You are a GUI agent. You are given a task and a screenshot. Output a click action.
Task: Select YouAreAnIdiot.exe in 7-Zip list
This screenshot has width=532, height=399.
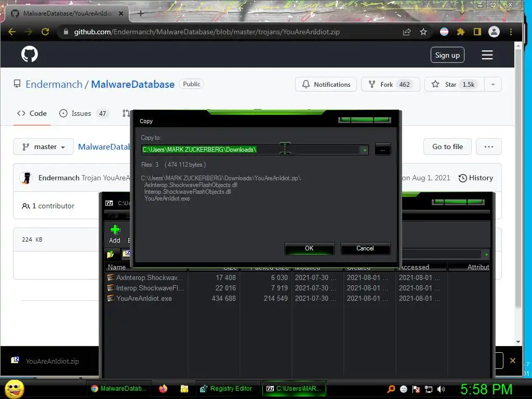(x=140, y=299)
